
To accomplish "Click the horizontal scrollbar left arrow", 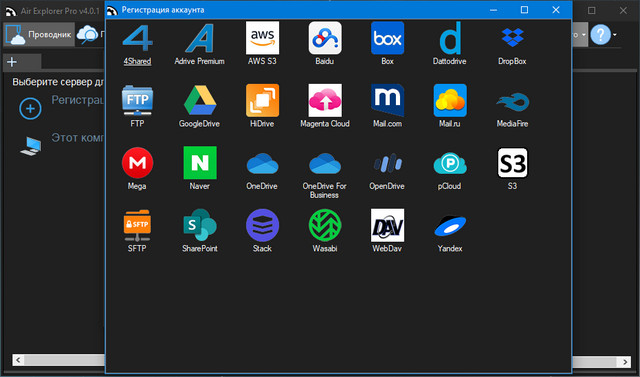I will [18, 360].
